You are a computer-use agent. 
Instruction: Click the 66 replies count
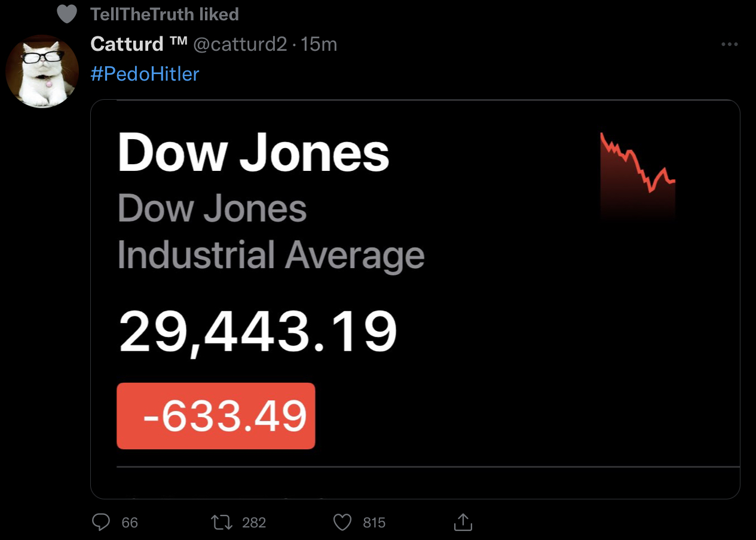(x=130, y=523)
